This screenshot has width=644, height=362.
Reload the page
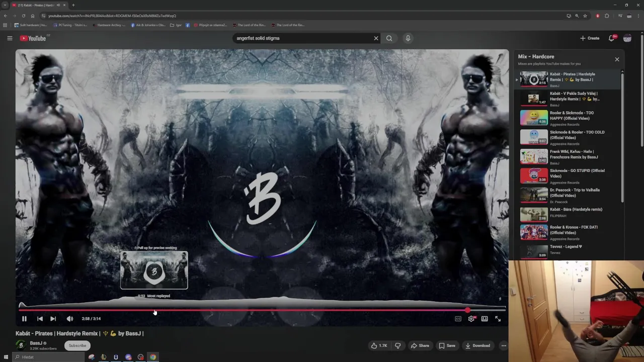(24, 16)
